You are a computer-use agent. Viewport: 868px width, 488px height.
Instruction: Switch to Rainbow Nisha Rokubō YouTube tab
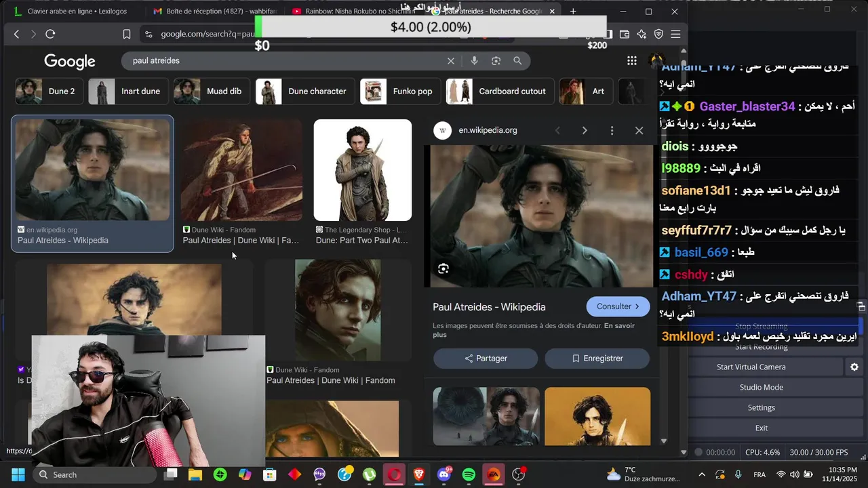click(x=353, y=12)
